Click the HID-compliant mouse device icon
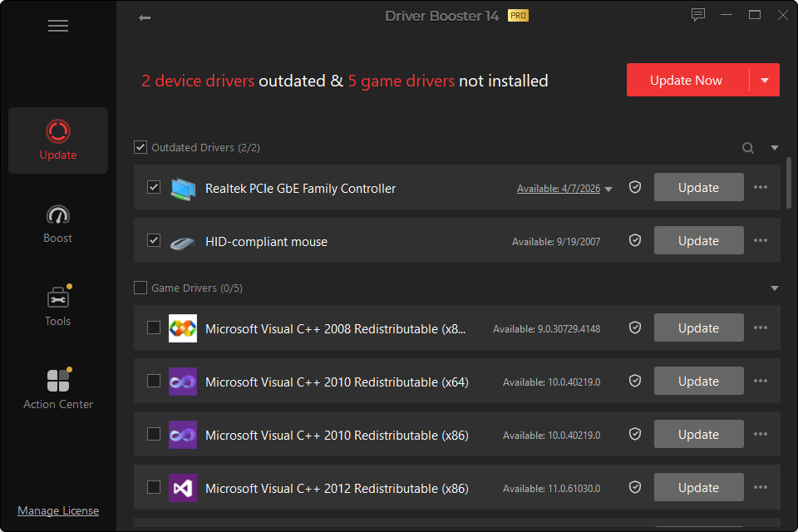 click(182, 243)
